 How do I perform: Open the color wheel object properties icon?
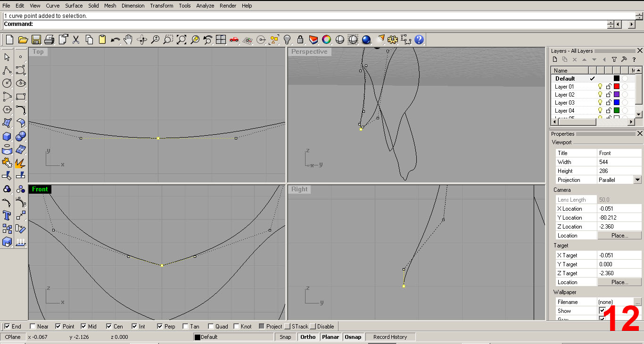pyautogui.click(x=327, y=40)
